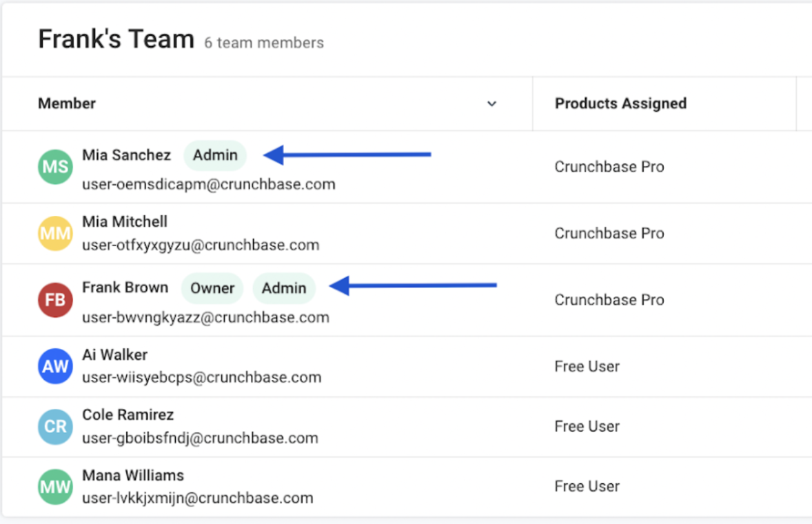Click email user-gboibsfndj@crunchbase.com
Screen dimensions: 812x524
(201, 438)
